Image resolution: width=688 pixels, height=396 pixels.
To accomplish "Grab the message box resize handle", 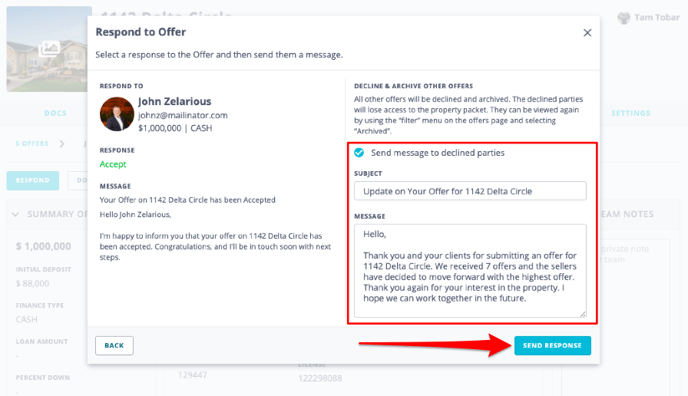I will [x=582, y=313].
